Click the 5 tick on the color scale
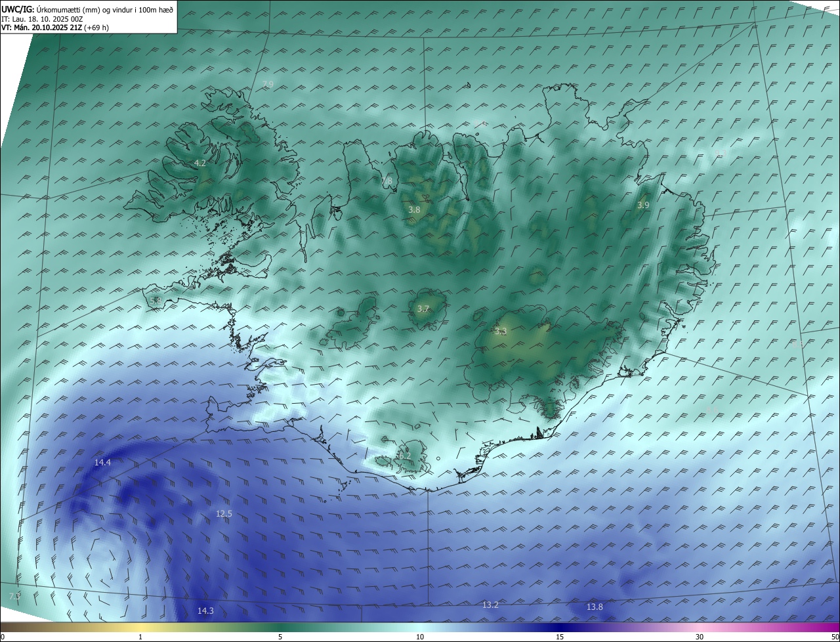The height and width of the screenshot is (642, 840). pyautogui.click(x=280, y=637)
